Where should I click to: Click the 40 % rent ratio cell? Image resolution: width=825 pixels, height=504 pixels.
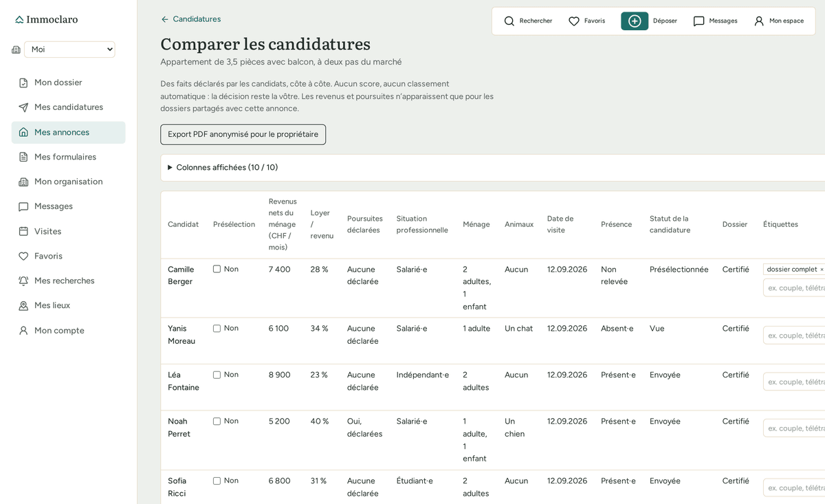click(x=320, y=421)
